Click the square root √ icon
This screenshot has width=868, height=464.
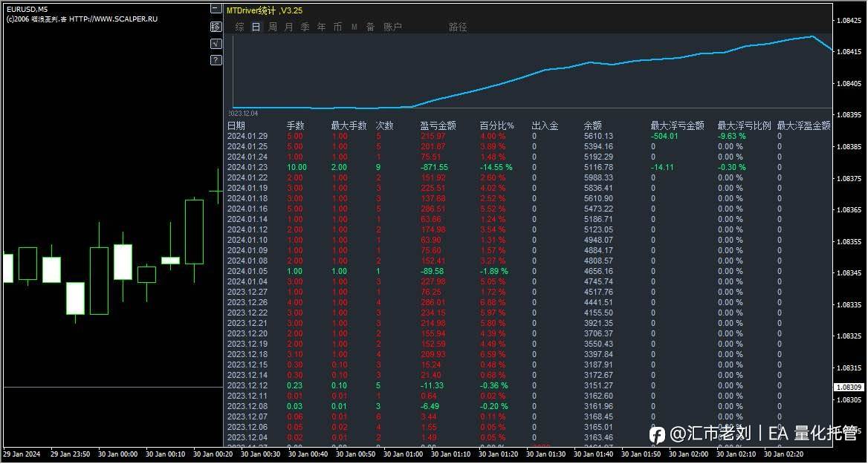click(216, 43)
